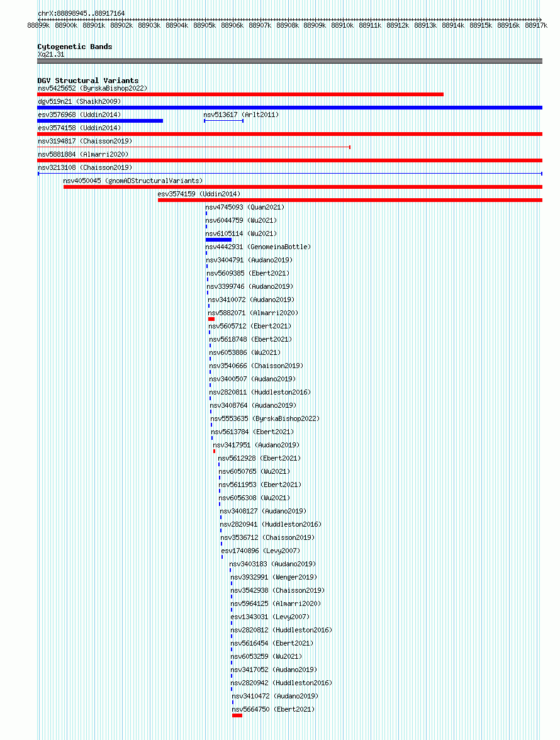Select nsv3417951 (Audano2019) label
Viewport: 560px width, 740px height.
(x=256, y=445)
